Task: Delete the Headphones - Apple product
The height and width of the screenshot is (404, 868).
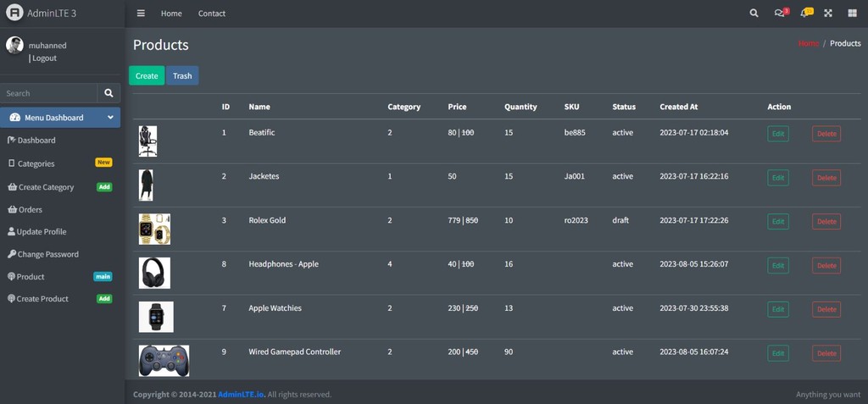Action: coord(826,265)
